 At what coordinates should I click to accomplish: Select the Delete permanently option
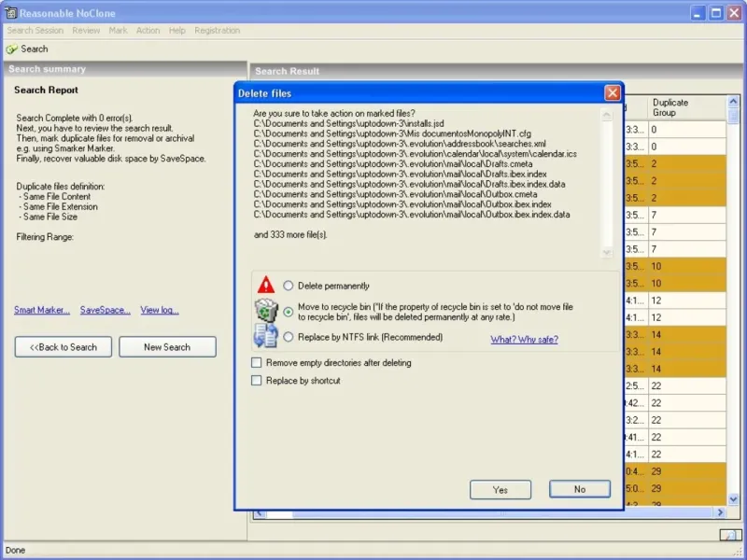point(289,286)
